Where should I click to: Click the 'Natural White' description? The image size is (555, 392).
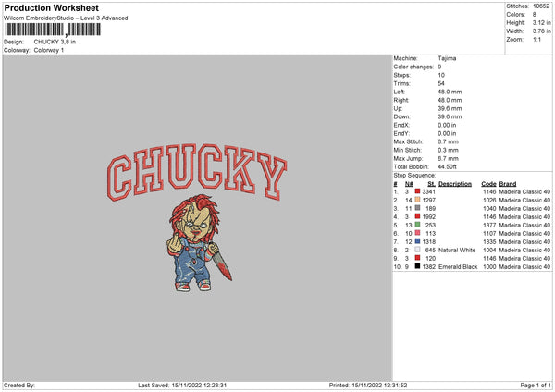pos(457,251)
